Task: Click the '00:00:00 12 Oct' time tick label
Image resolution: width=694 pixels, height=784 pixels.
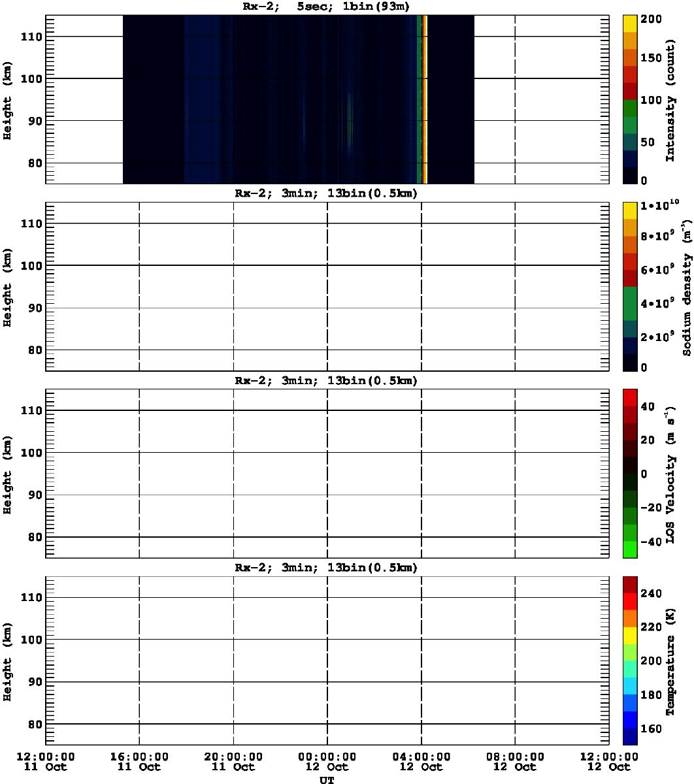Action: click(327, 761)
